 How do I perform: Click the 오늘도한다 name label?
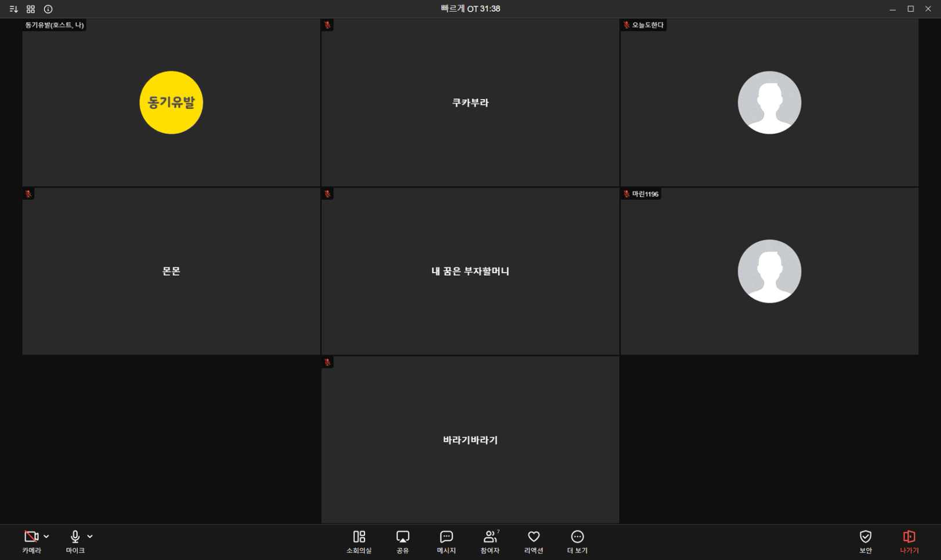[648, 25]
